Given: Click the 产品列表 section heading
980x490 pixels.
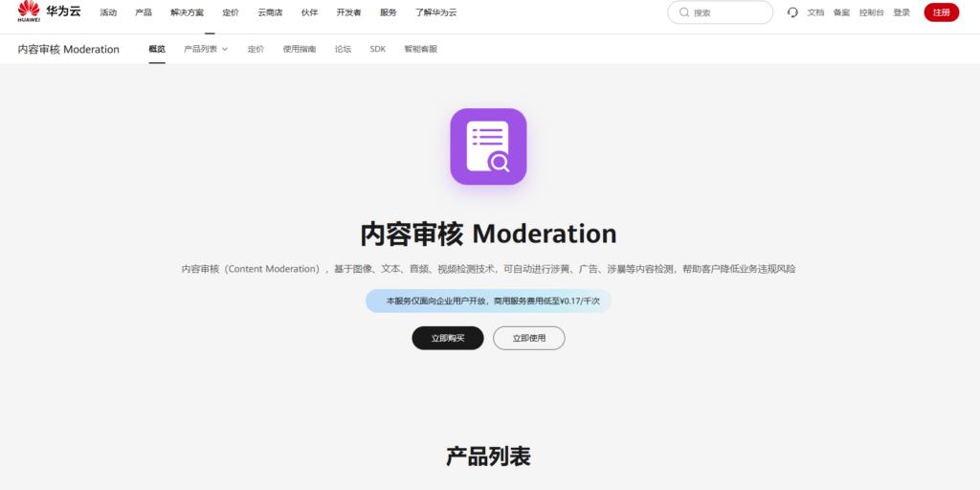Looking at the screenshot, I should [488, 457].
